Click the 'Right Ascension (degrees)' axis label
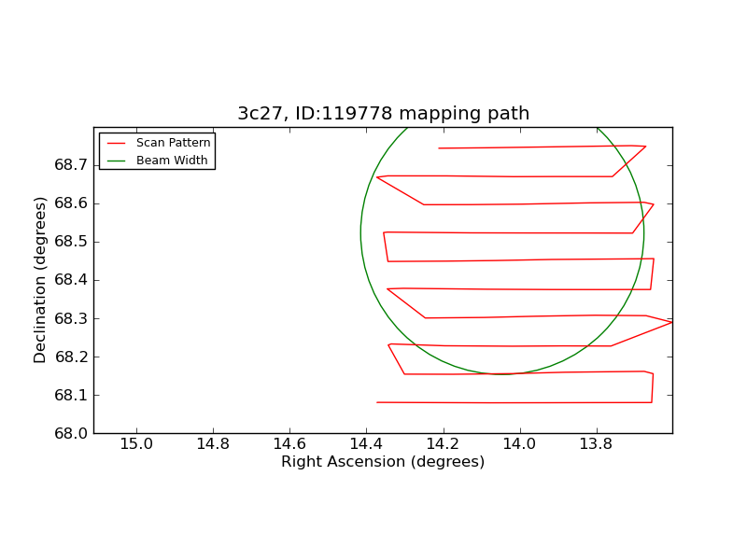 click(383, 461)
